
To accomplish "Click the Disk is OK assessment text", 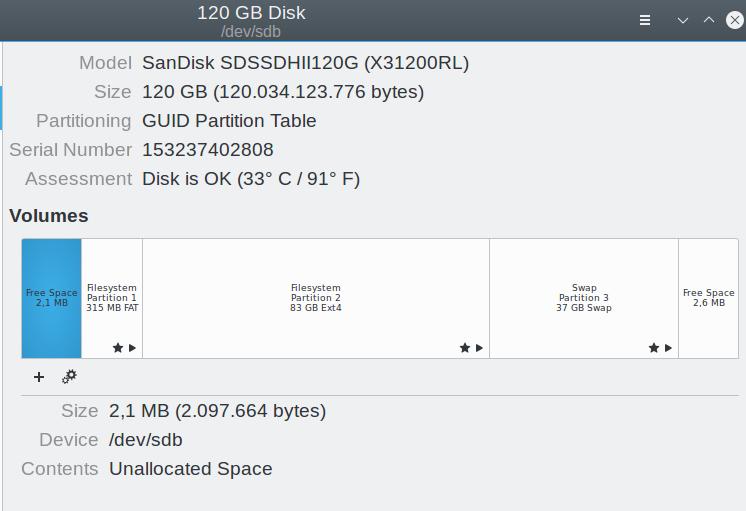I will coord(251,179).
